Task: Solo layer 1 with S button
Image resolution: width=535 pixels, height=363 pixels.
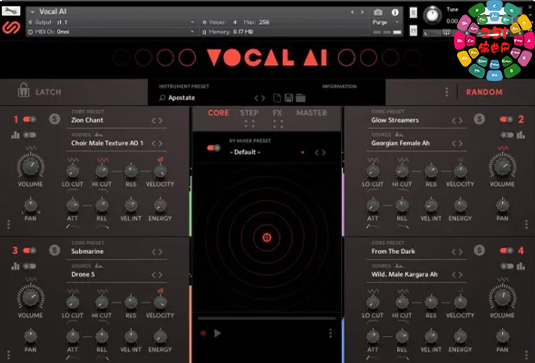Action: [54, 119]
